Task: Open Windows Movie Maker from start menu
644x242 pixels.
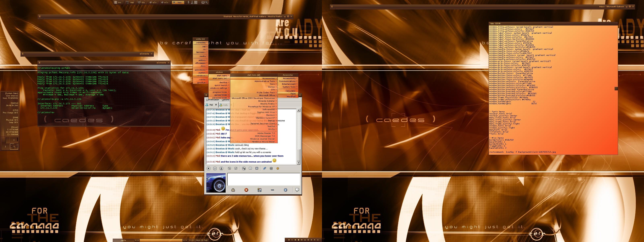Action: pyautogui.click(x=254, y=142)
